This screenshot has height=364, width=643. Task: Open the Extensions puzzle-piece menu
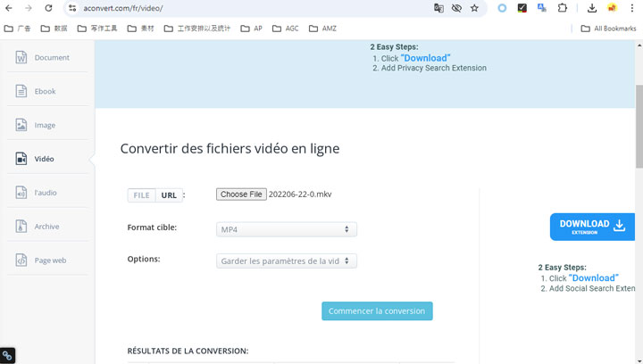563,8
